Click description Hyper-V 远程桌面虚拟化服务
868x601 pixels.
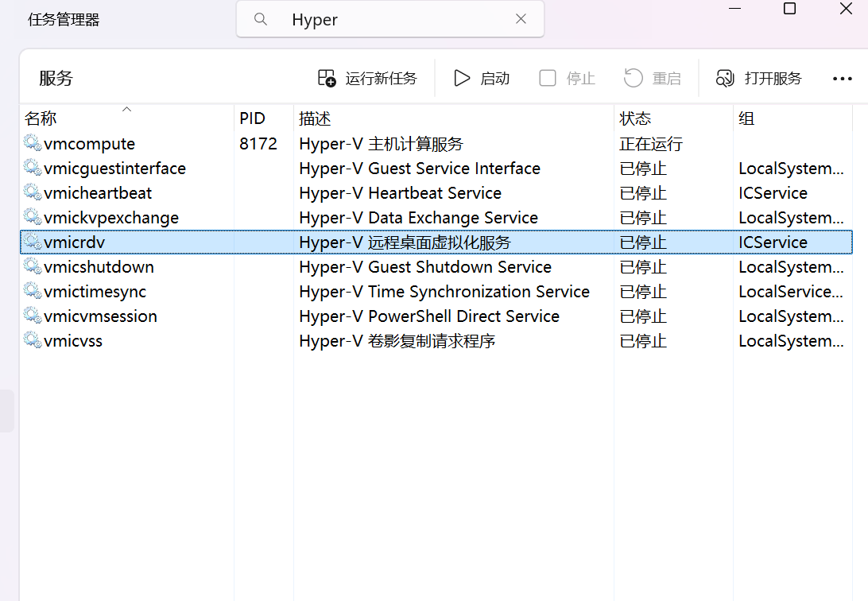pyautogui.click(x=405, y=242)
